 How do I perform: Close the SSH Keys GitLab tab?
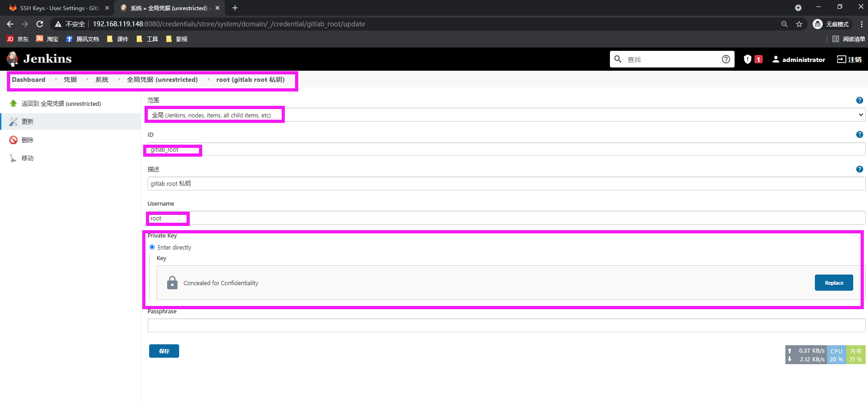coord(107,8)
